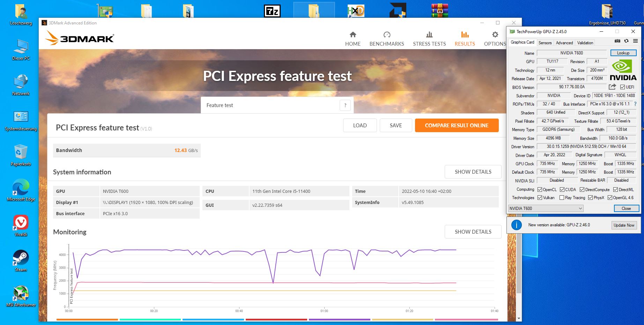Image resolution: width=644 pixels, height=325 pixels.
Task: Click the blue info icon in update bar
Action: tap(516, 225)
